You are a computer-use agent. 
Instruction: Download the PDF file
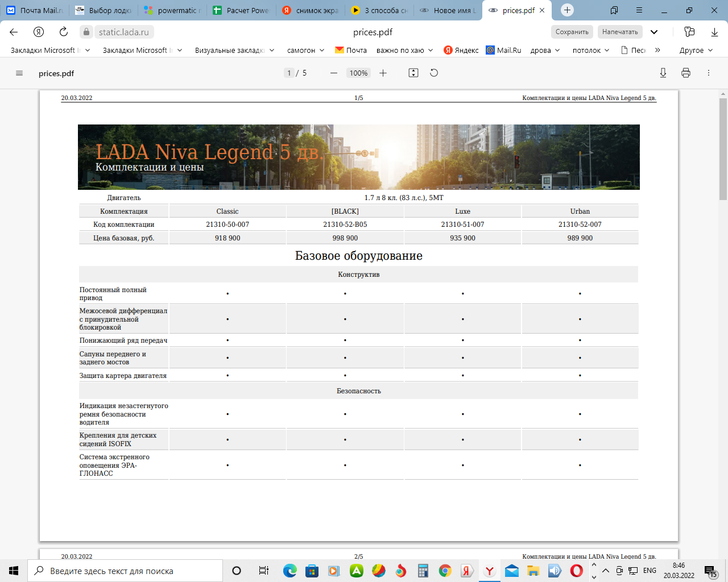click(x=663, y=73)
